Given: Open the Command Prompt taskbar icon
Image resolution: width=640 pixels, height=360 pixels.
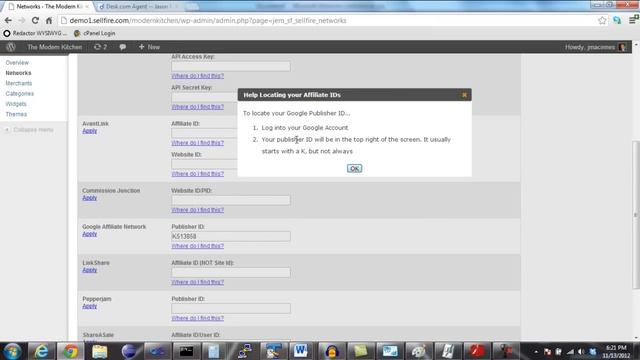Looking at the screenshot, I should (x=186, y=351).
